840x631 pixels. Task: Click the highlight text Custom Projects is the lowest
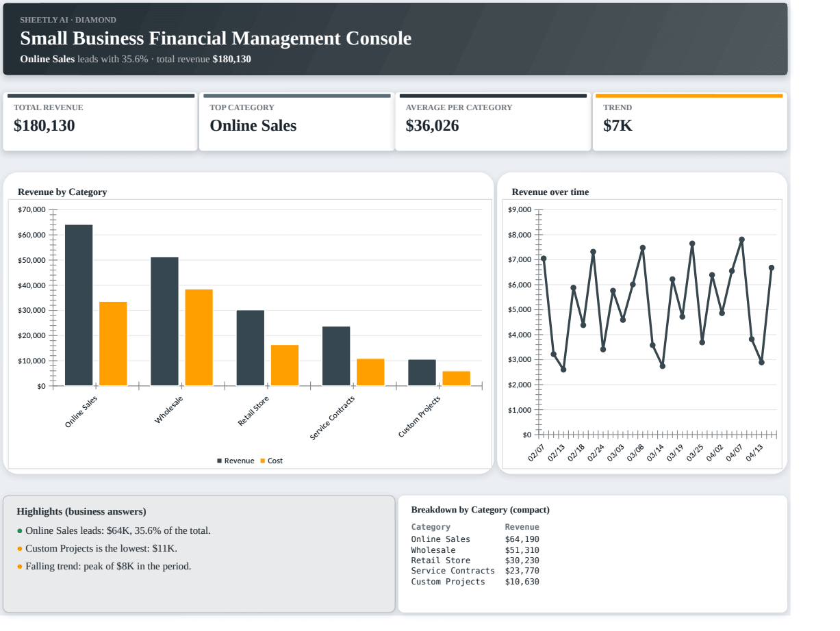click(x=101, y=549)
